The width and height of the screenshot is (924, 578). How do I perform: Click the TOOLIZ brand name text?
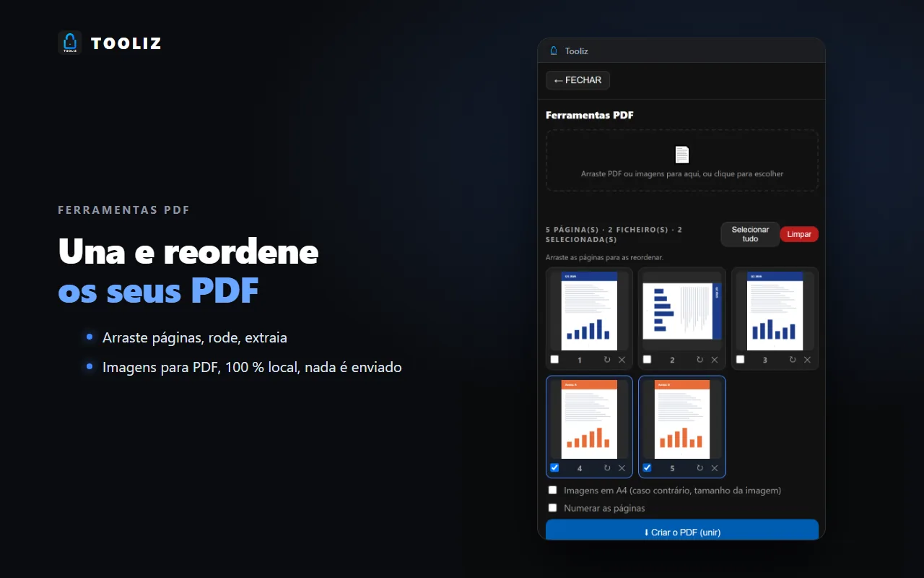(126, 43)
